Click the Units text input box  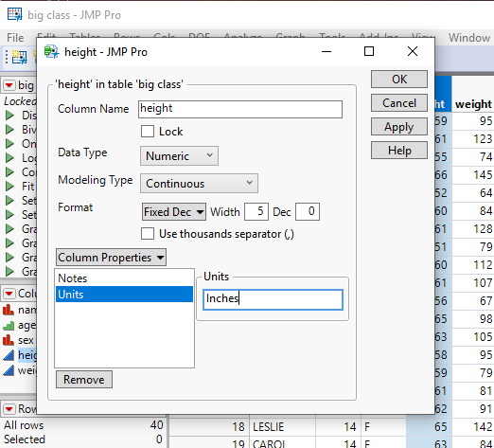(273, 299)
